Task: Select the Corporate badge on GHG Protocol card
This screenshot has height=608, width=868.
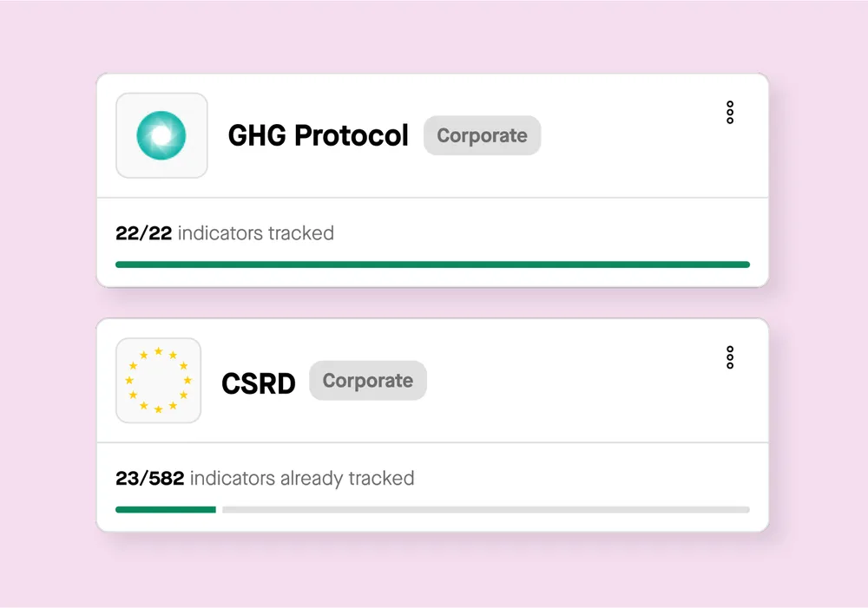Action: (482, 135)
